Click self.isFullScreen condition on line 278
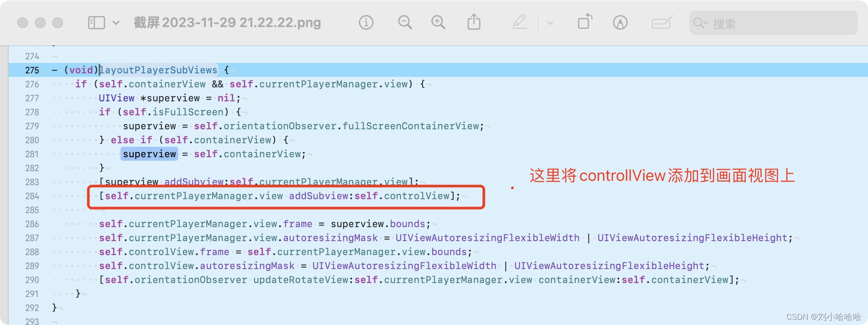The height and width of the screenshot is (325, 868). pos(173,112)
